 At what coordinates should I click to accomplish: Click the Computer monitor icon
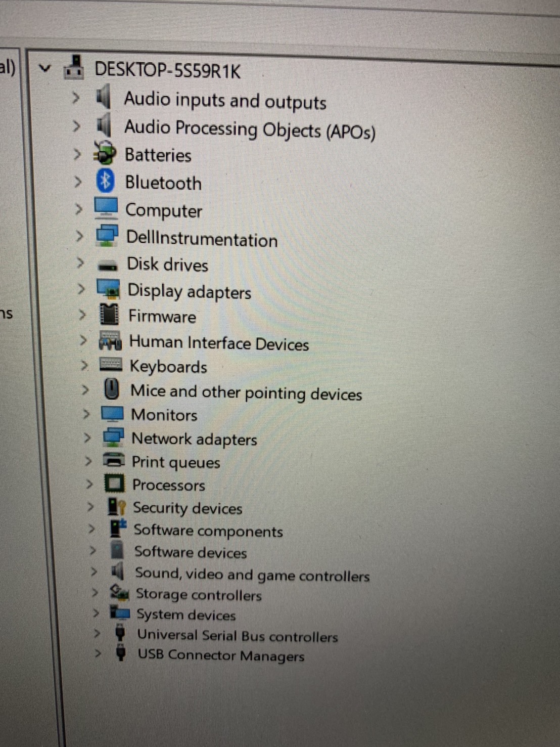106,208
